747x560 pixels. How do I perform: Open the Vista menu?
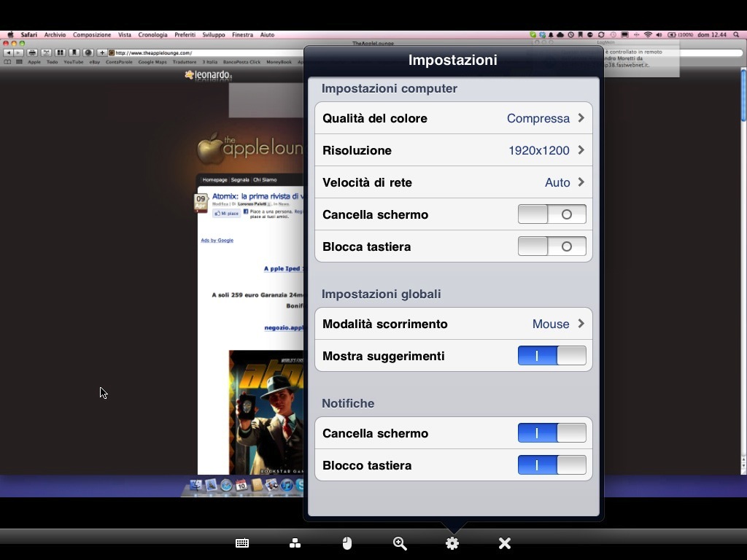(124, 35)
